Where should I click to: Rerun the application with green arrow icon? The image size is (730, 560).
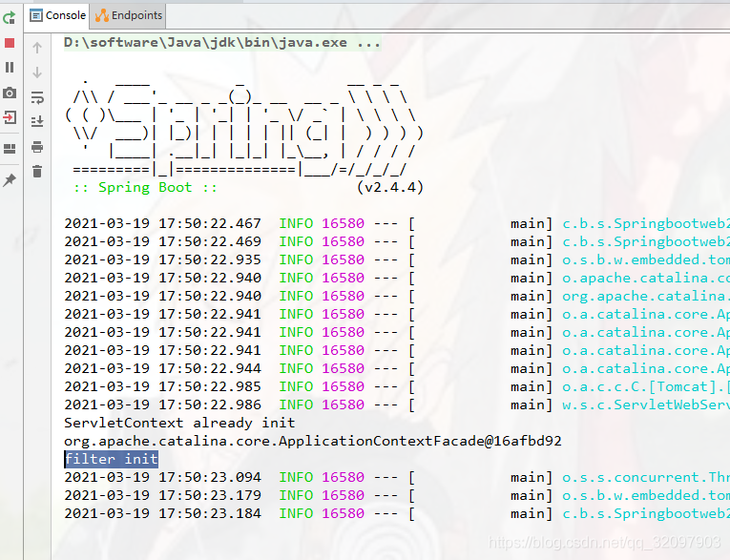(x=10, y=18)
